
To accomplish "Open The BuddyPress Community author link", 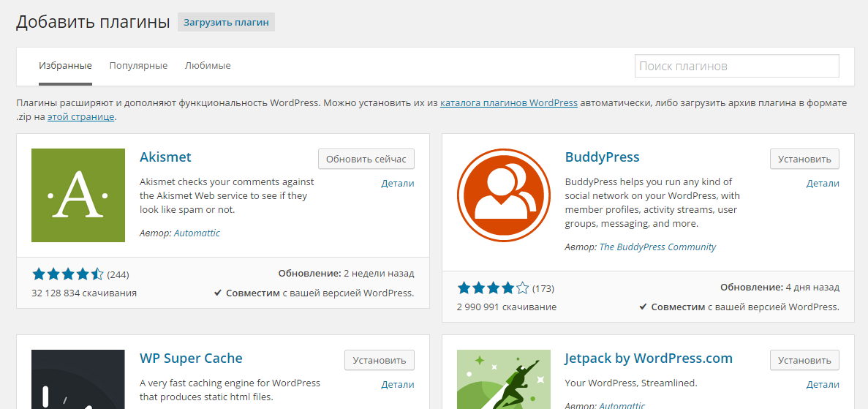I will pos(657,247).
